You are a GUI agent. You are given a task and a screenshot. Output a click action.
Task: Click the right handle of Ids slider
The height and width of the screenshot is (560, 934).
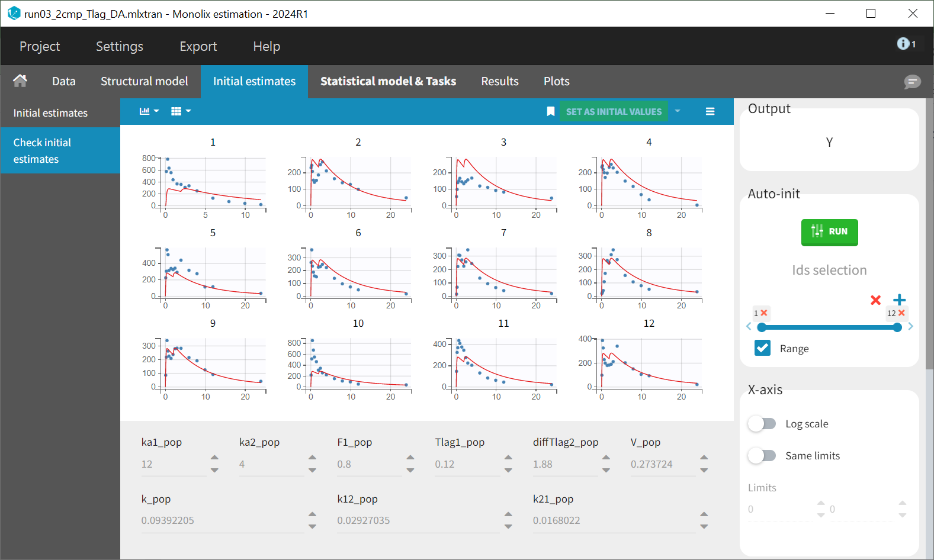[897, 327]
